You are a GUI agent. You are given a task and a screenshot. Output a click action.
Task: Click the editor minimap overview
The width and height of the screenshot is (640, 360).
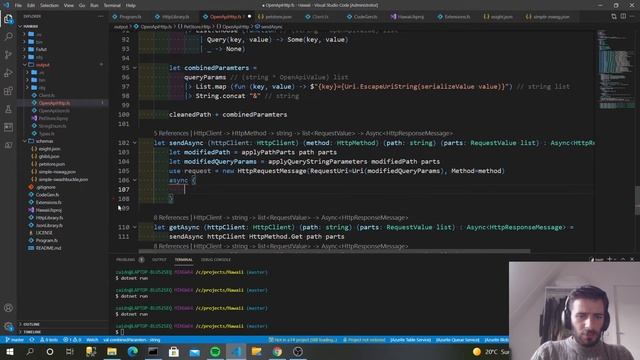point(616,69)
